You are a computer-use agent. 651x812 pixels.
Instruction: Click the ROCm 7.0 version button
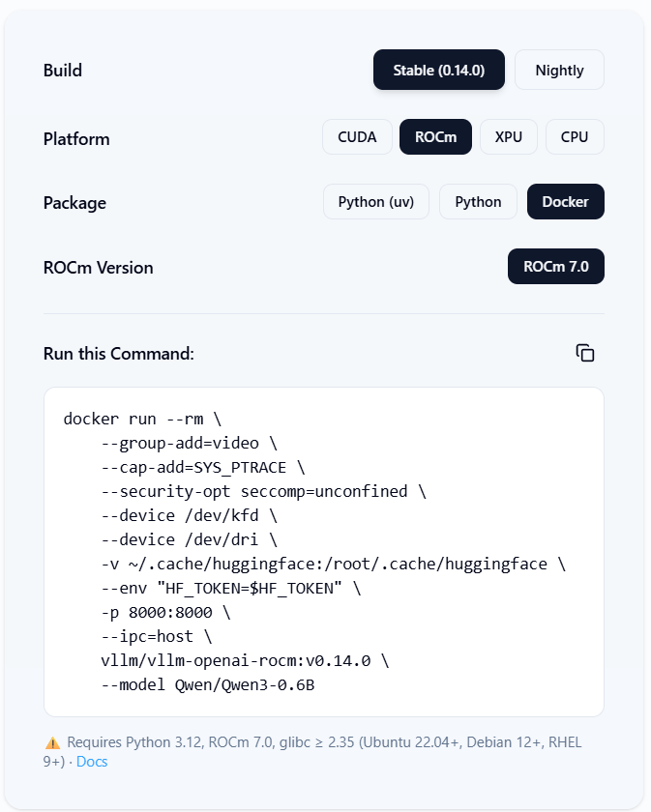(x=555, y=266)
